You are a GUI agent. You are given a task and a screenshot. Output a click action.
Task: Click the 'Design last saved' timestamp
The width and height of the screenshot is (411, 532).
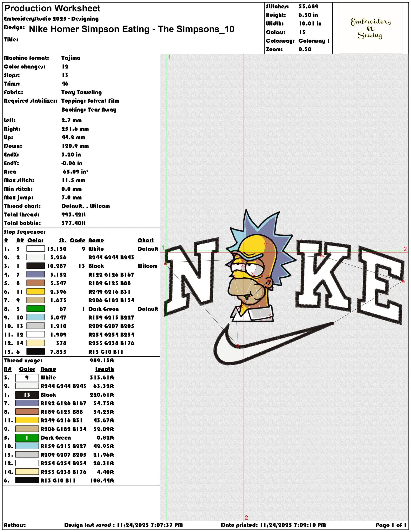pos(123,525)
